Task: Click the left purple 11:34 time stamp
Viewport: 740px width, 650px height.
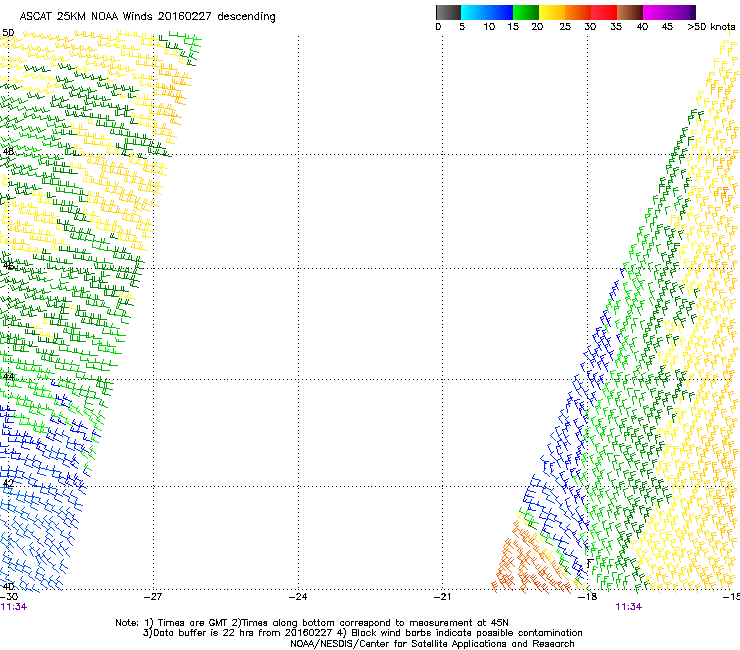Action: click(14, 607)
